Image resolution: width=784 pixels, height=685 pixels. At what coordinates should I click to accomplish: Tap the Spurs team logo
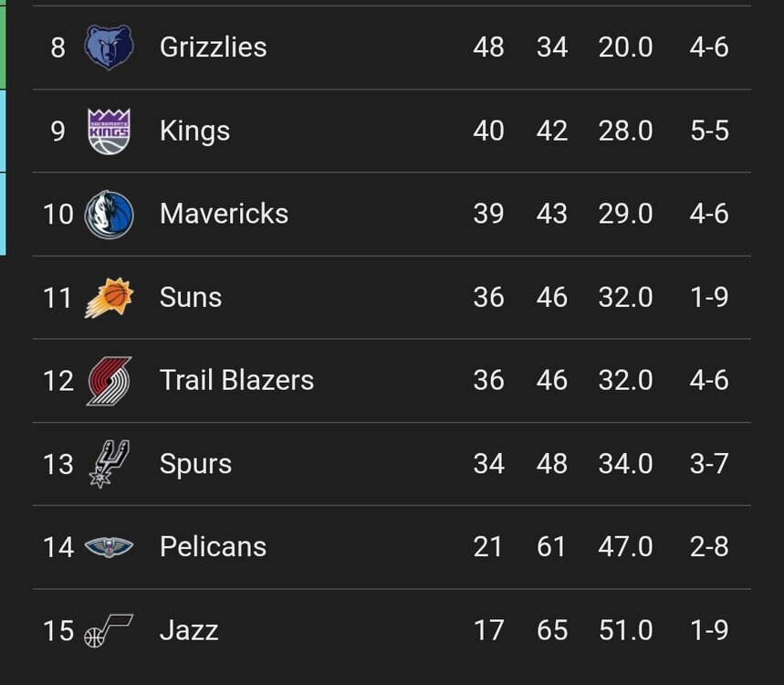[x=109, y=464]
